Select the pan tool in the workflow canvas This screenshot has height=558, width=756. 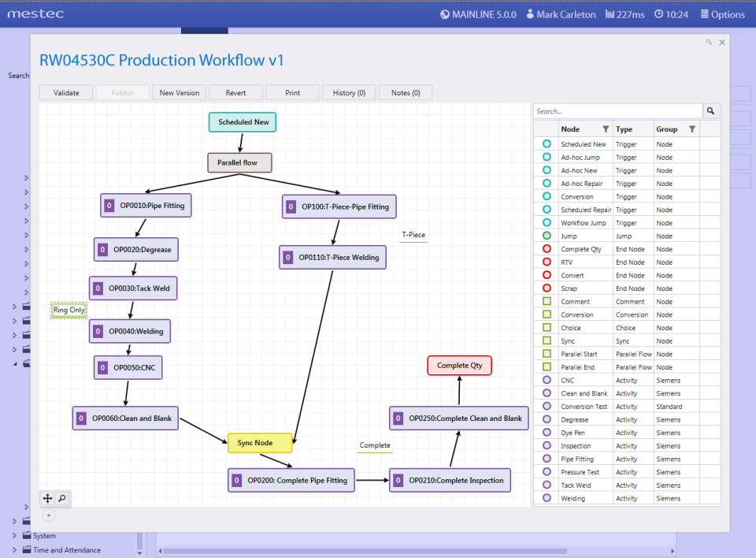[47, 498]
